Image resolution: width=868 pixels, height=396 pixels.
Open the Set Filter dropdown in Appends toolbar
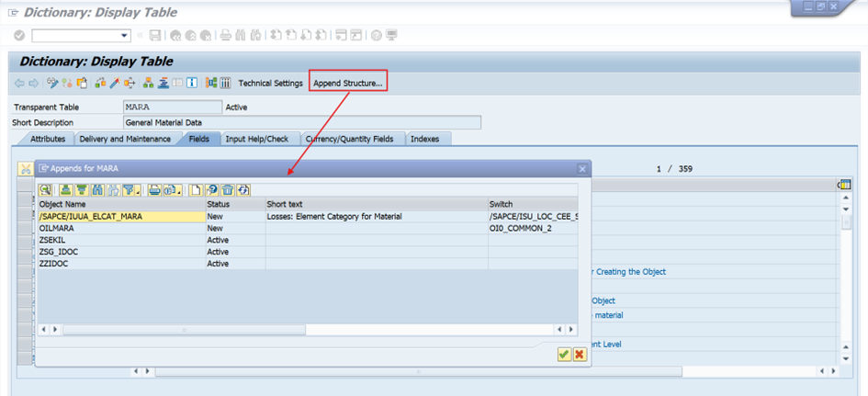click(x=131, y=190)
